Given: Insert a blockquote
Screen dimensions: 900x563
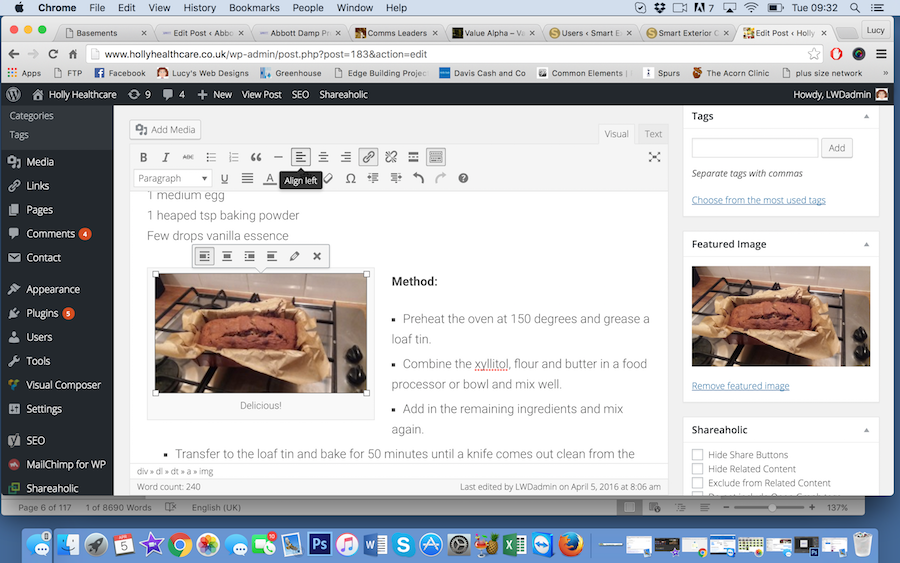Looking at the screenshot, I should click(x=256, y=157).
